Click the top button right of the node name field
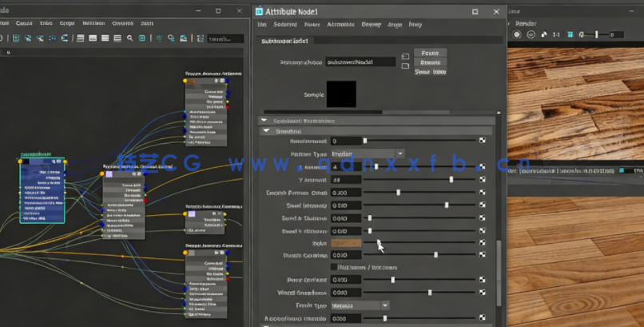The width and height of the screenshot is (644, 327). tap(430, 53)
